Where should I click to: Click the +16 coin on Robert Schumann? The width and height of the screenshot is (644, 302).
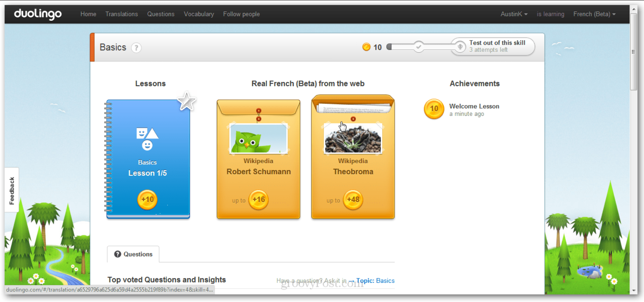coord(258,200)
